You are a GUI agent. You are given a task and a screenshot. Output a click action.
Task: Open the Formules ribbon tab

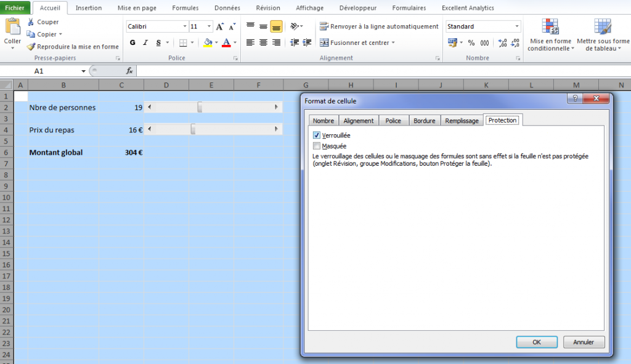click(x=185, y=8)
